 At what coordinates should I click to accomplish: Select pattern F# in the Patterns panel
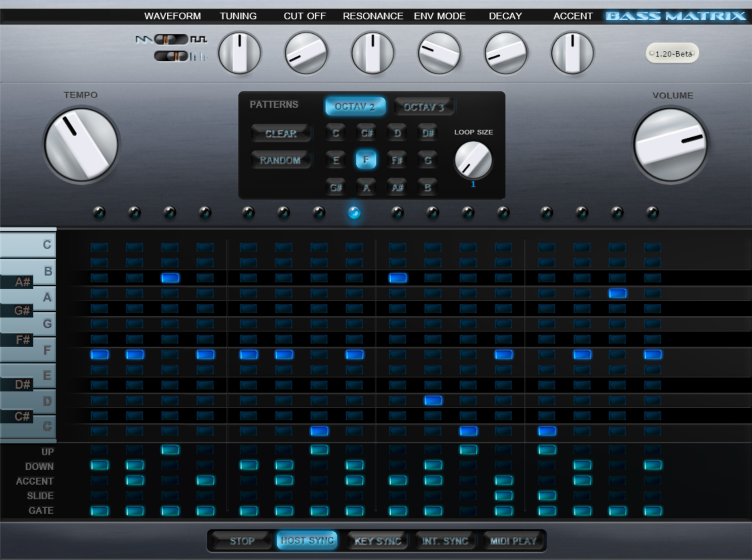(397, 160)
